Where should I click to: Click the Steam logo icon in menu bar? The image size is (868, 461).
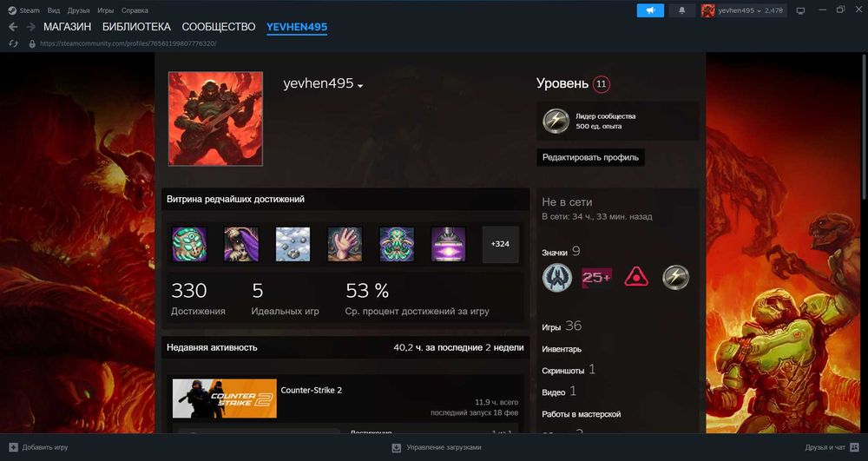tap(12, 10)
